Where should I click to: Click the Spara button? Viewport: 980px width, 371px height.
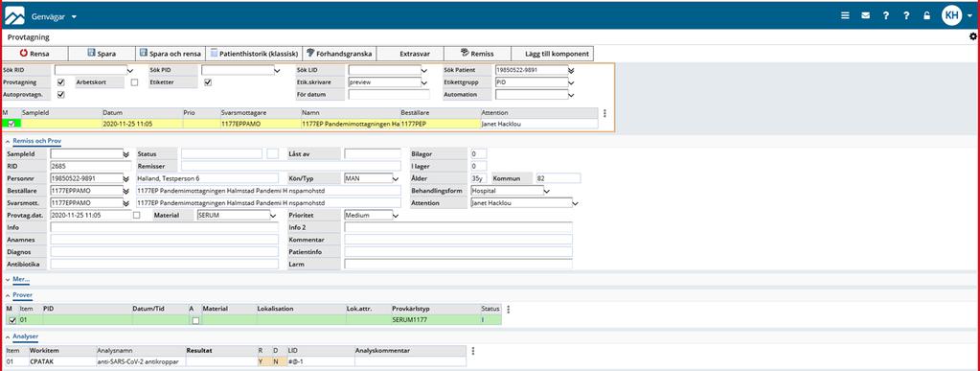pyautogui.click(x=102, y=54)
